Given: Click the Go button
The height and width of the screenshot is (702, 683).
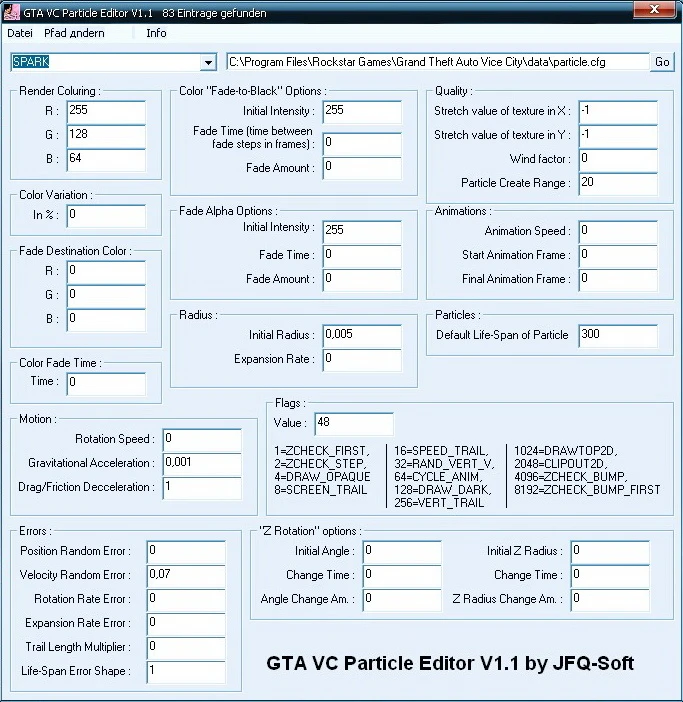Looking at the screenshot, I should (x=662, y=62).
